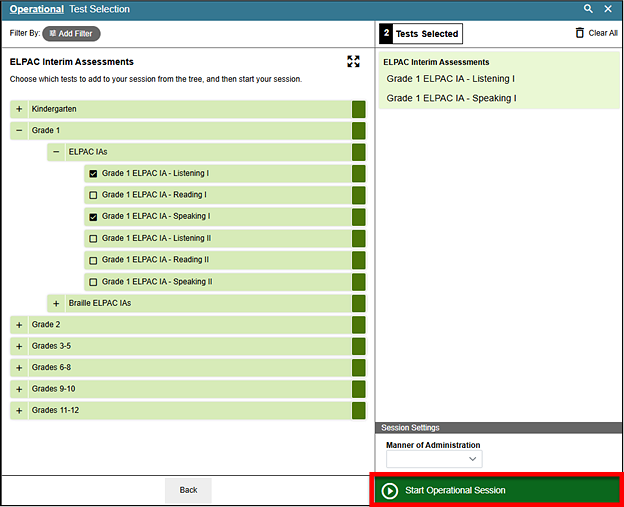
Task: Expand the Grades 3-5 tree node
Action: click(19, 346)
